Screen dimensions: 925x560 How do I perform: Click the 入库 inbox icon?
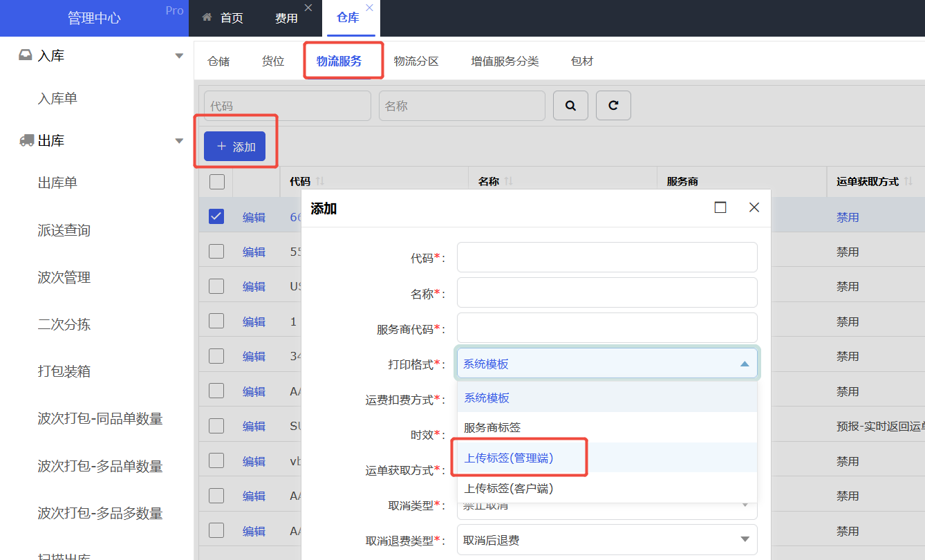tap(26, 55)
